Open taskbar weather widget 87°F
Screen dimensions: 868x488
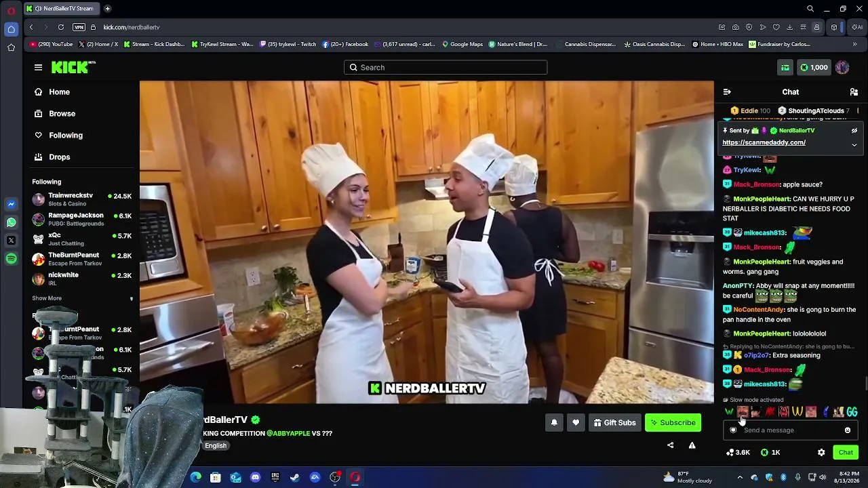pyautogui.click(x=687, y=477)
